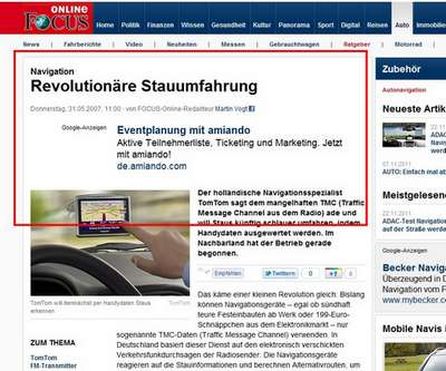
Task: Open the Kultur section
Action: coord(262,25)
